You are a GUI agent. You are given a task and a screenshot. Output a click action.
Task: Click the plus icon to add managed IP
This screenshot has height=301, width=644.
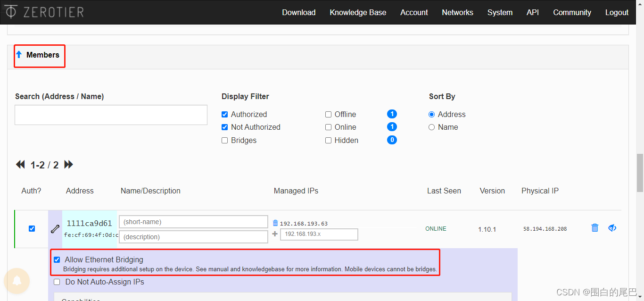click(x=275, y=234)
